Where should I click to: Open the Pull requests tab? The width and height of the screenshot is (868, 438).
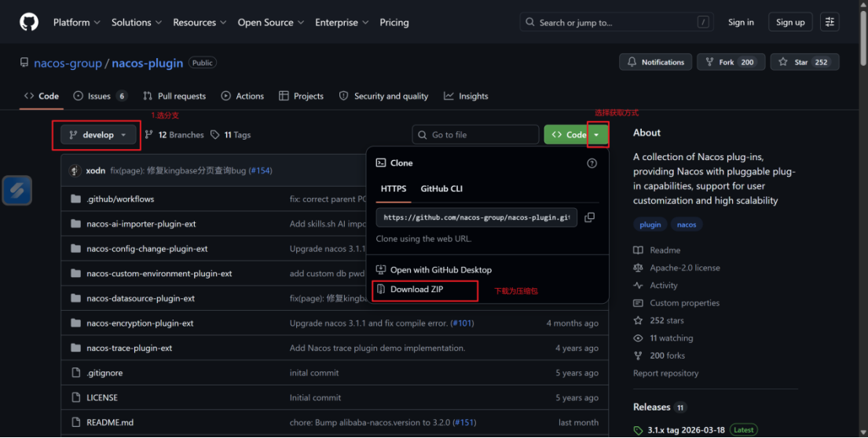click(x=174, y=97)
